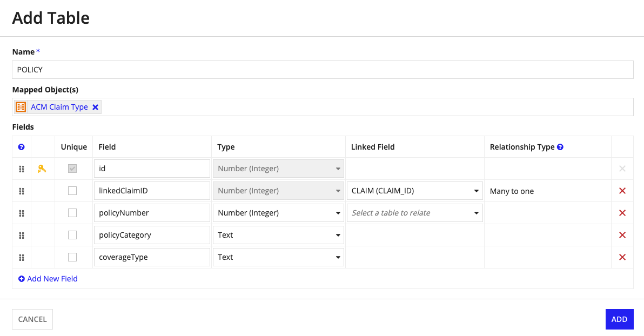The image size is (644, 336).
Task: Click Add New Field
Action: [x=52, y=278]
